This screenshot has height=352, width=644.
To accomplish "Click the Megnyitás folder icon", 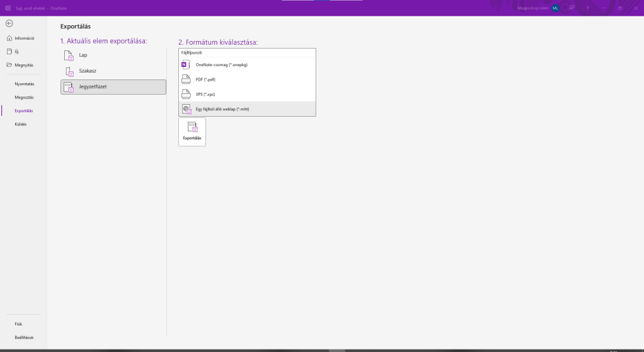I will (9, 65).
